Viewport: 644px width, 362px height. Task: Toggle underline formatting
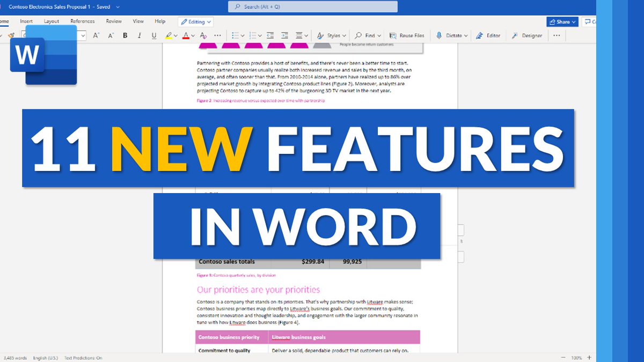click(154, 35)
